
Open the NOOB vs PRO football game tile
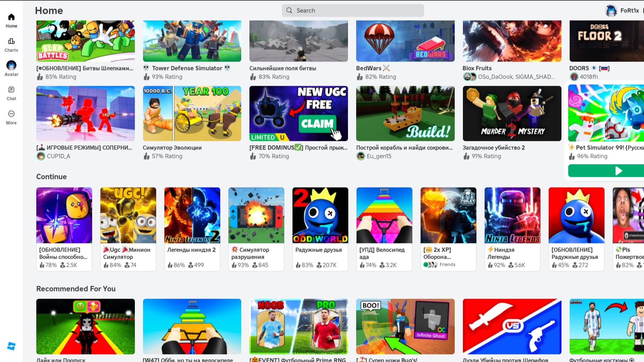pos(299,326)
